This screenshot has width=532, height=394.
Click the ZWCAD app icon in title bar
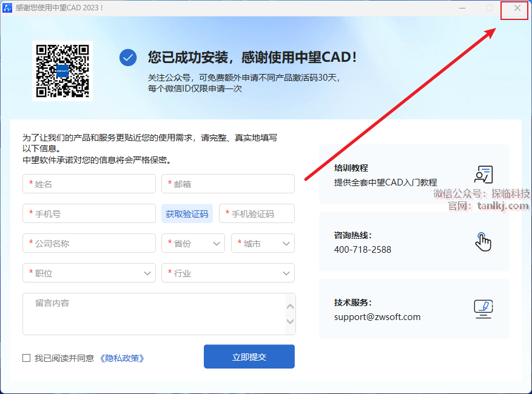point(7,8)
